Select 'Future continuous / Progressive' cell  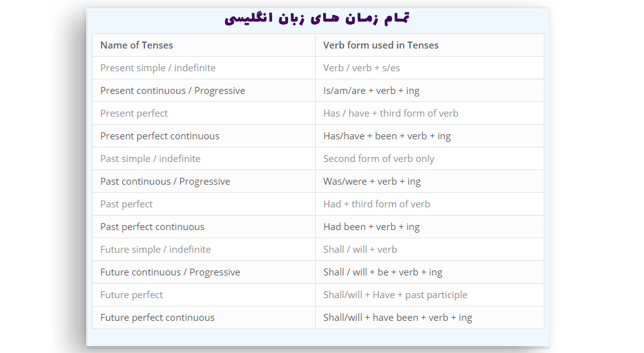click(204, 272)
